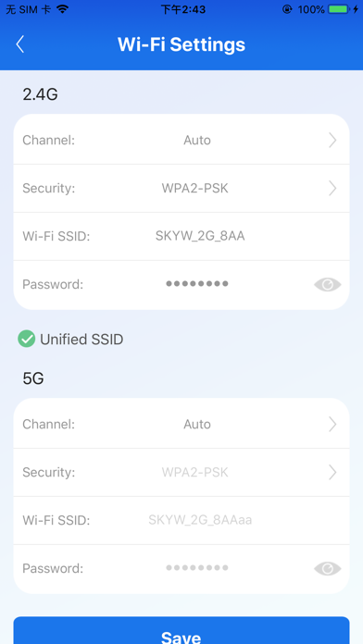Open the 5G Channel selection chevron
The height and width of the screenshot is (644, 363).
[x=332, y=425]
